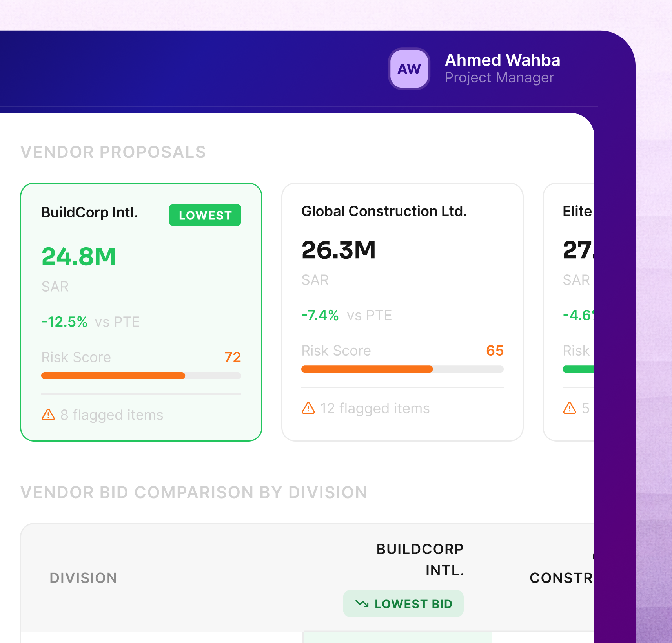672x643 pixels.
Task: Switch to VENDOR BID COMPARISON BY DIVISION section
Action: 194,493
